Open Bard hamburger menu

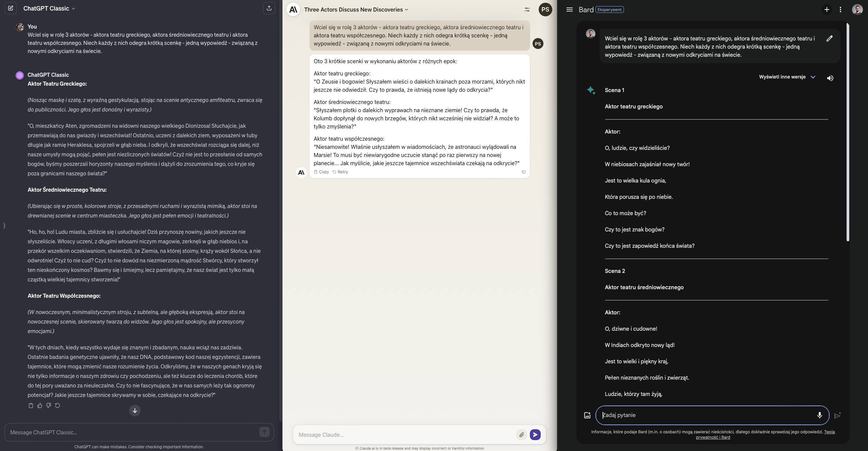[x=570, y=10]
